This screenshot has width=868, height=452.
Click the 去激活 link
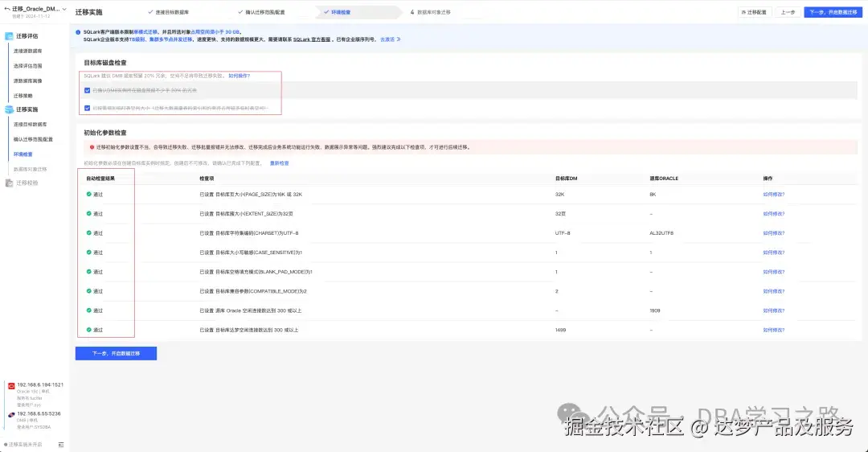point(391,40)
